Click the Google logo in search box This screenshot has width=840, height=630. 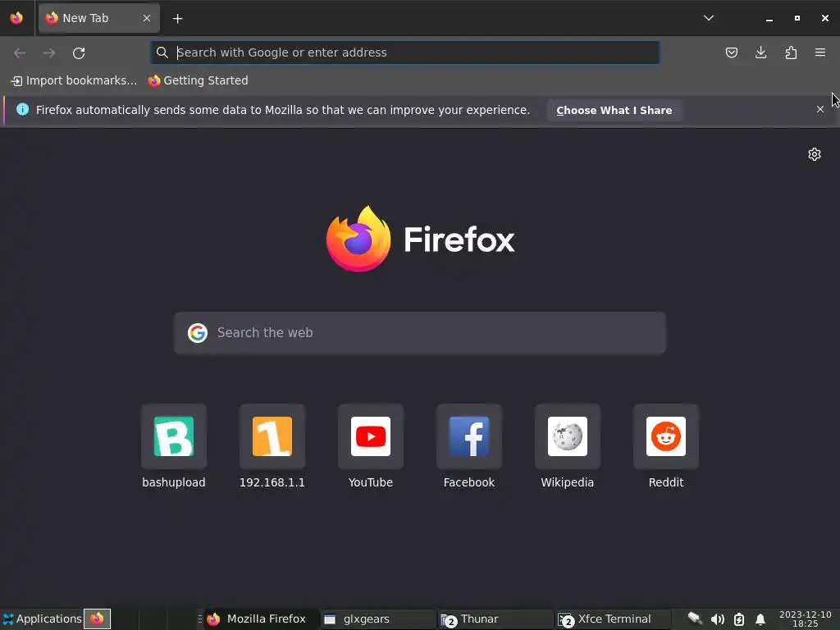(198, 333)
